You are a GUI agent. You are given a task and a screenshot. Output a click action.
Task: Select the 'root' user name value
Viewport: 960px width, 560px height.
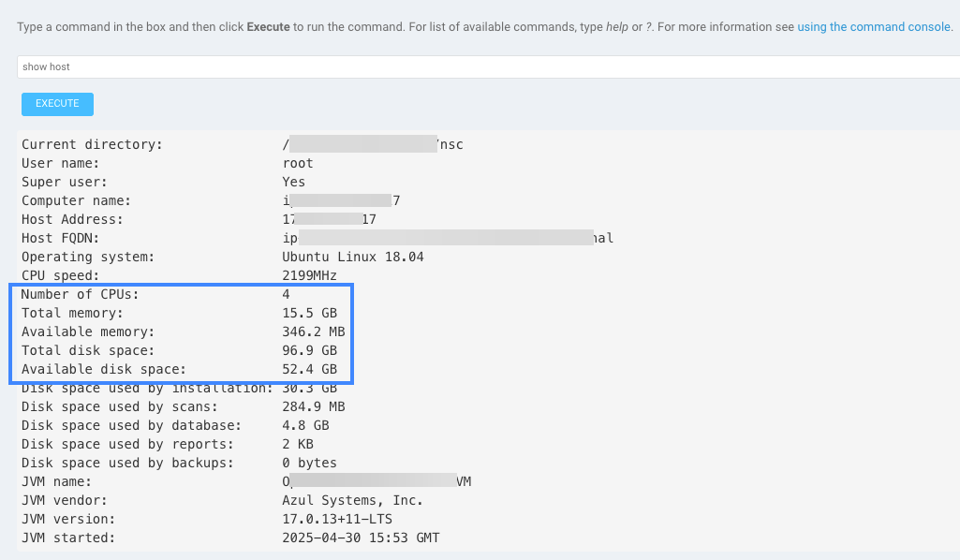(298, 163)
